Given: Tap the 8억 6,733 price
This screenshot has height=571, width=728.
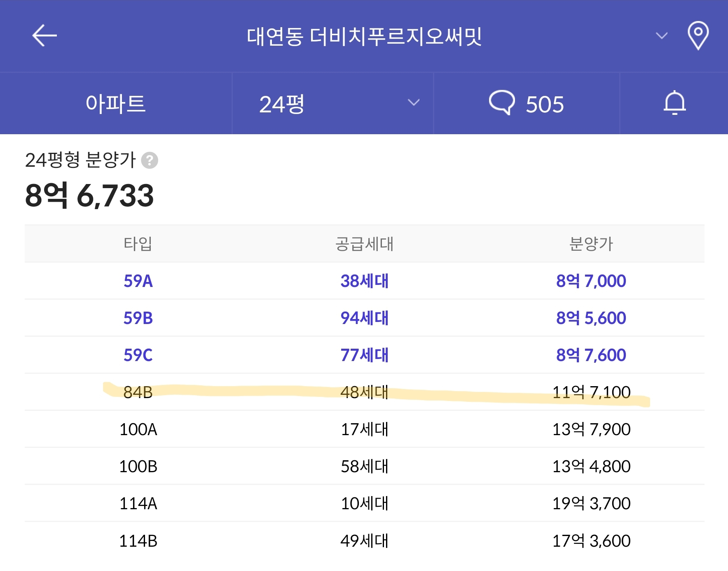Looking at the screenshot, I should click(x=89, y=195).
